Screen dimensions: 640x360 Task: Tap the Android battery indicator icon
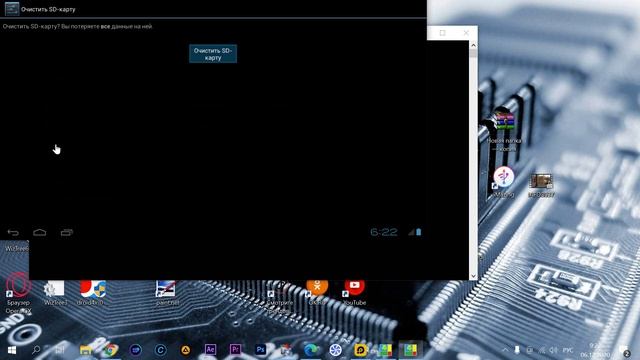[x=418, y=232]
